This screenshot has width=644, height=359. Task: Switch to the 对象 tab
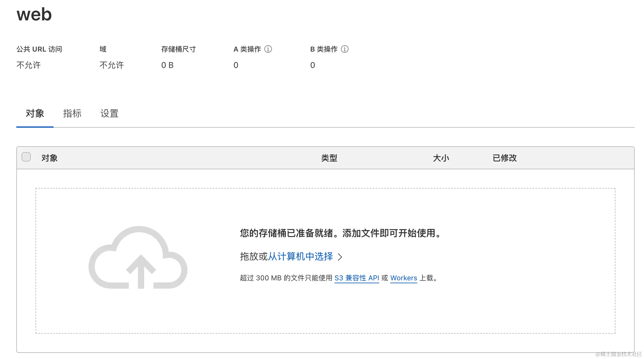click(x=35, y=113)
